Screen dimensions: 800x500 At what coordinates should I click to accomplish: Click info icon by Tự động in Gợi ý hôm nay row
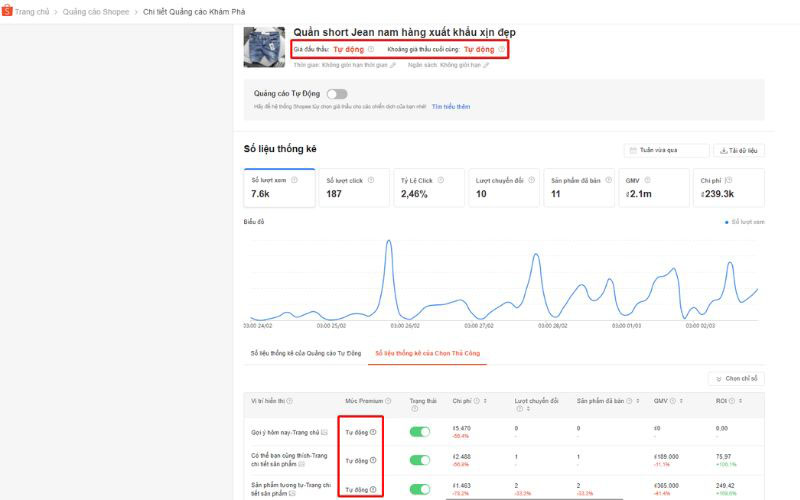(x=373, y=432)
